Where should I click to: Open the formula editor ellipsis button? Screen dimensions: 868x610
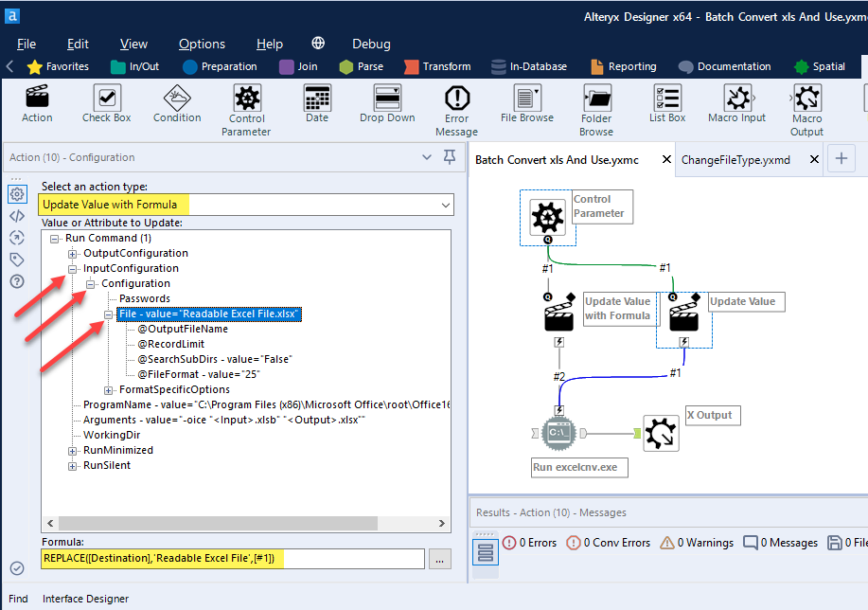point(439,559)
